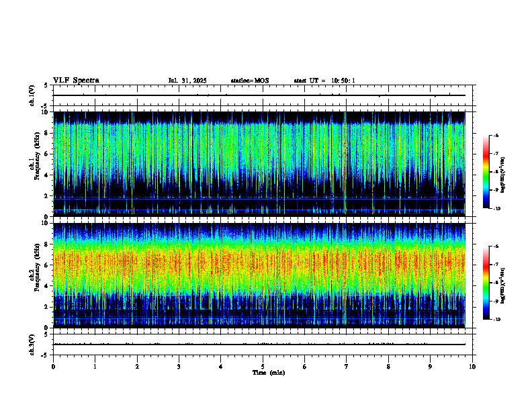Click time-axis tick label "4"

(x=221, y=367)
